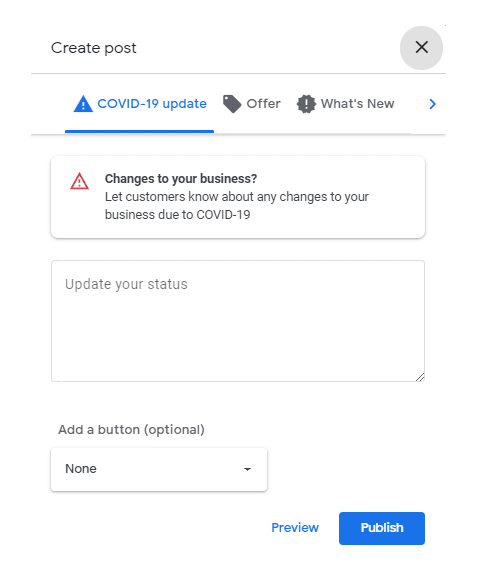Publish the post

[x=382, y=528]
